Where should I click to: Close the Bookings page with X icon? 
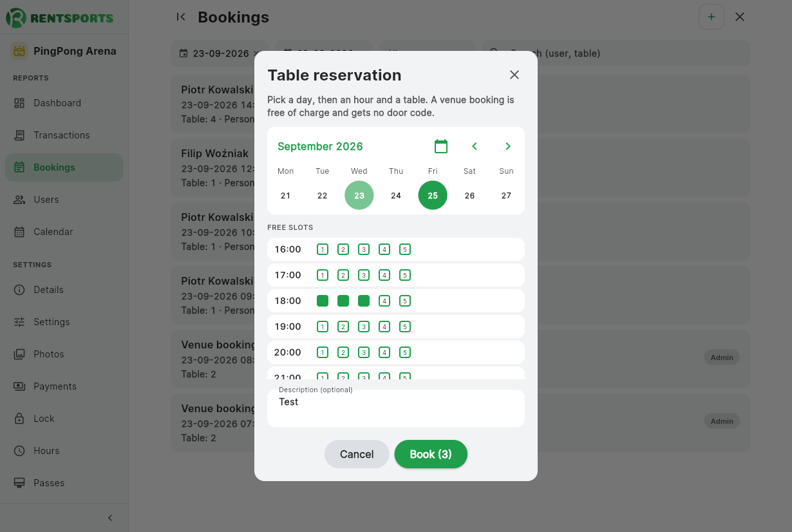pyautogui.click(x=740, y=17)
